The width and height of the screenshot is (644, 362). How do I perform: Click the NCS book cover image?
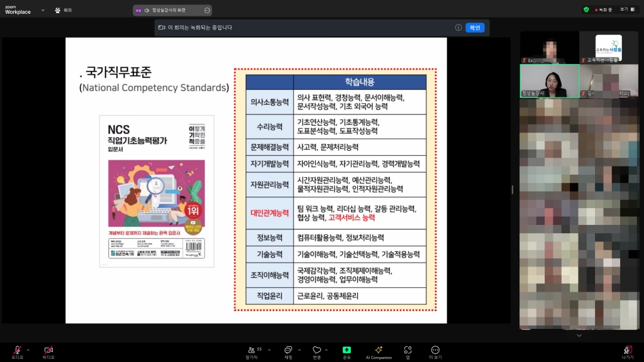157,191
